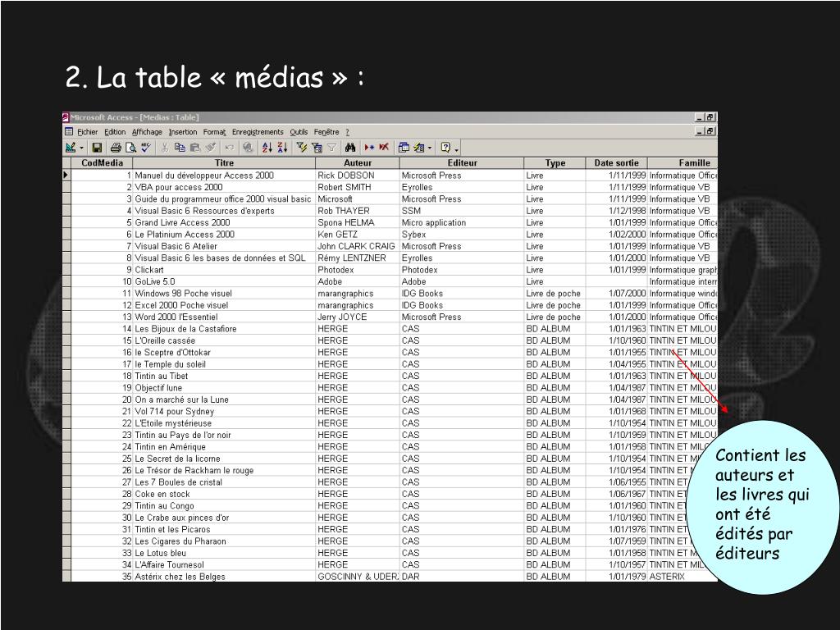Click title cell 'Tintin au Tibet'

[x=224, y=376]
